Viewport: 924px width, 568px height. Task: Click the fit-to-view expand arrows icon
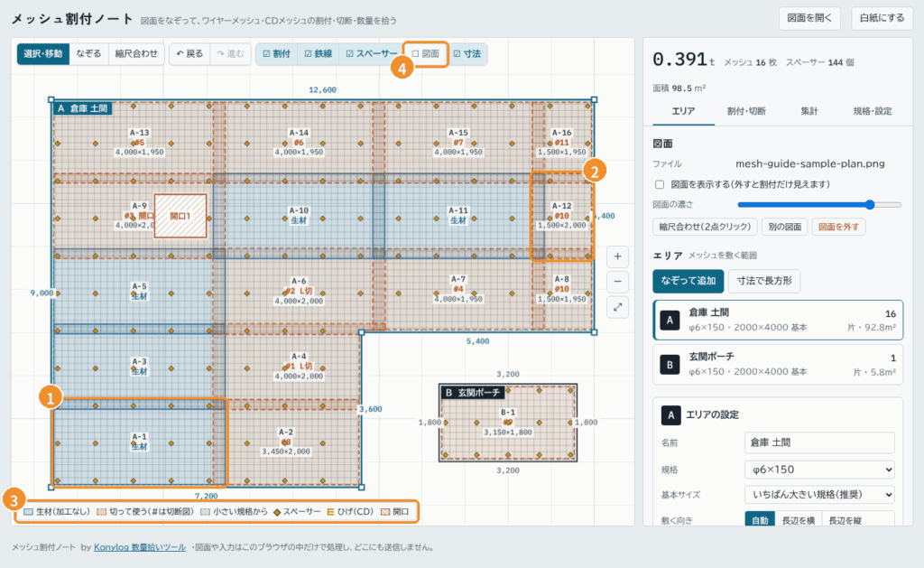click(617, 307)
